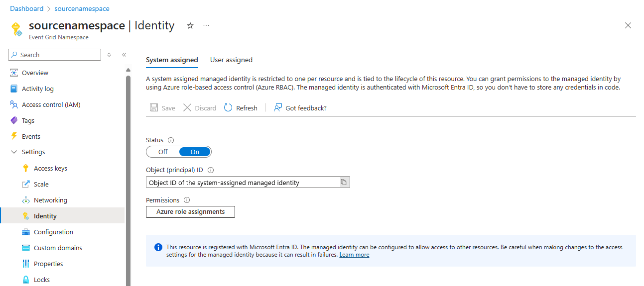Click the sidebar Search box
This screenshot has width=644, height=286.
55,55
